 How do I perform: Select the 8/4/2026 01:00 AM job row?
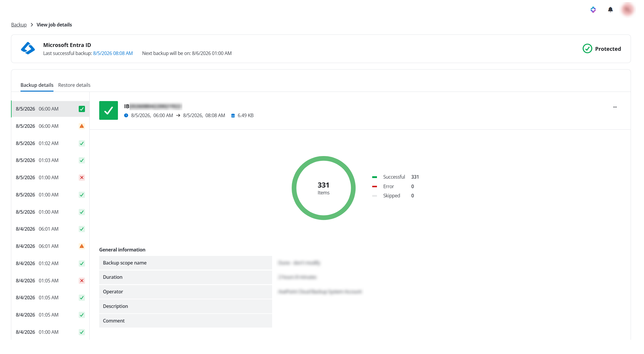tap(50, 332)
